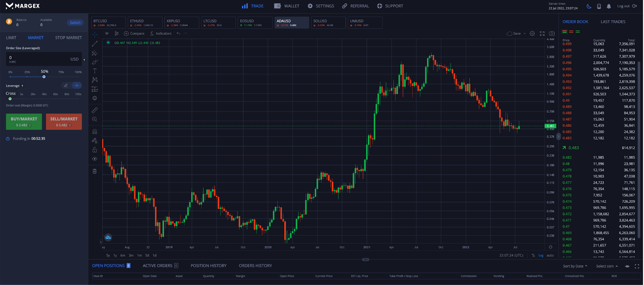The image size is (644, 285).
Task: Take a chart snapshot with camera icon
Action: pyautogui.click(x=551, y=33)
